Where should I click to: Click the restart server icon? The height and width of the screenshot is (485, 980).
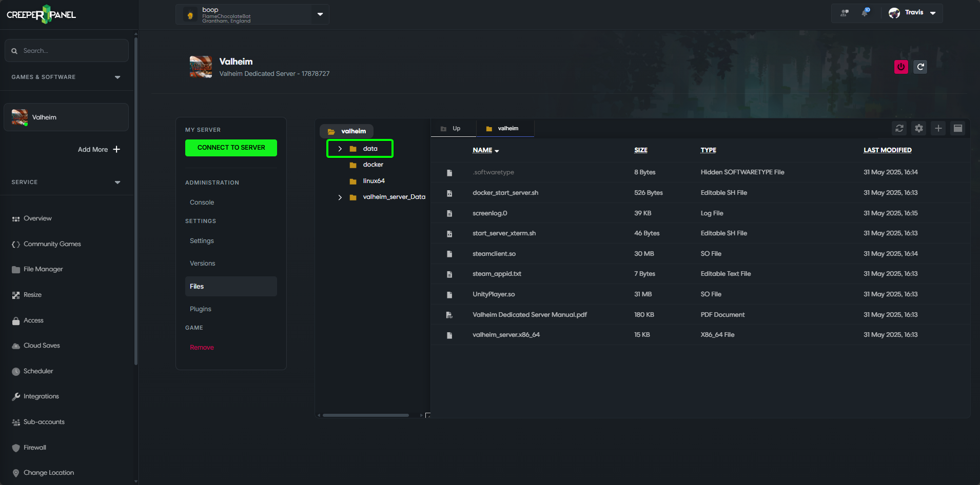(920, 67)
